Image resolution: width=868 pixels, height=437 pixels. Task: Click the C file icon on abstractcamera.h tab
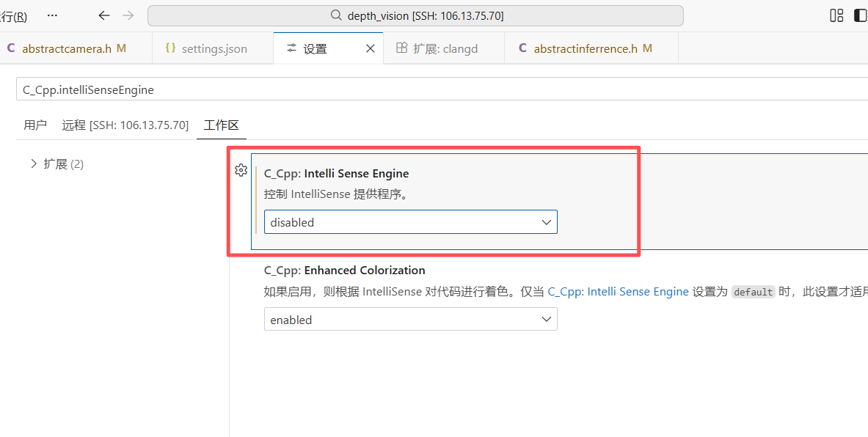coord(10,48)
